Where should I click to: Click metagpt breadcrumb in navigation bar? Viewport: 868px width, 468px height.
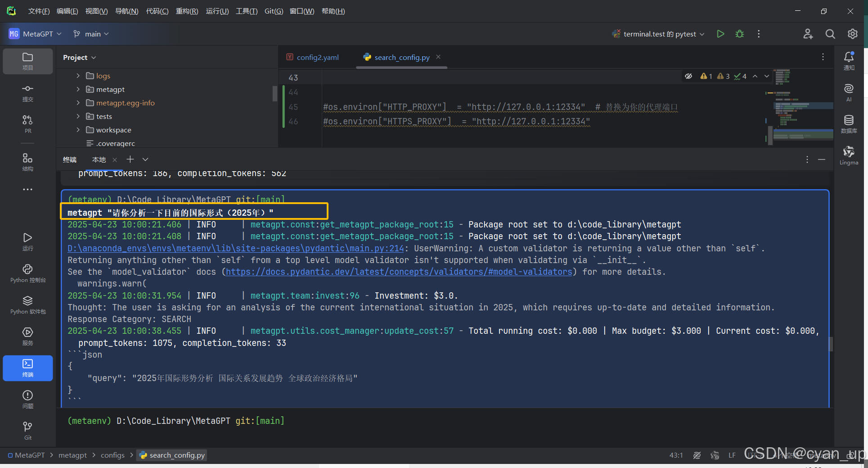(x=72, y=455)
